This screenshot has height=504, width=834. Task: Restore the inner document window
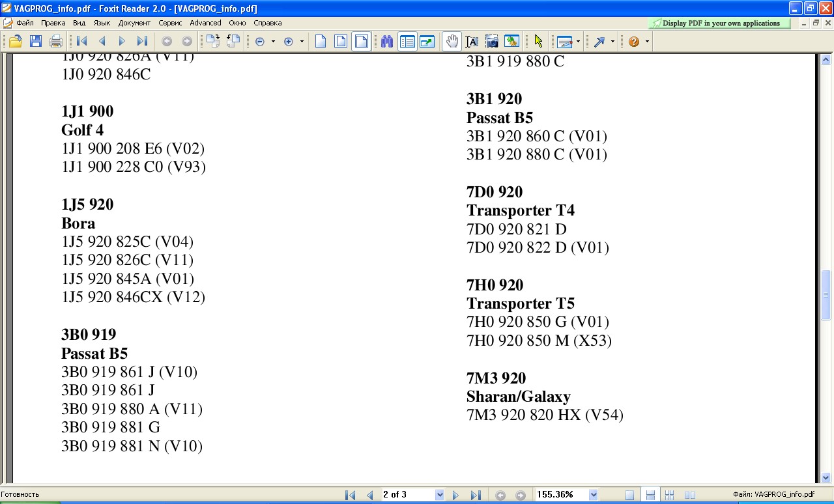(816, 23)
